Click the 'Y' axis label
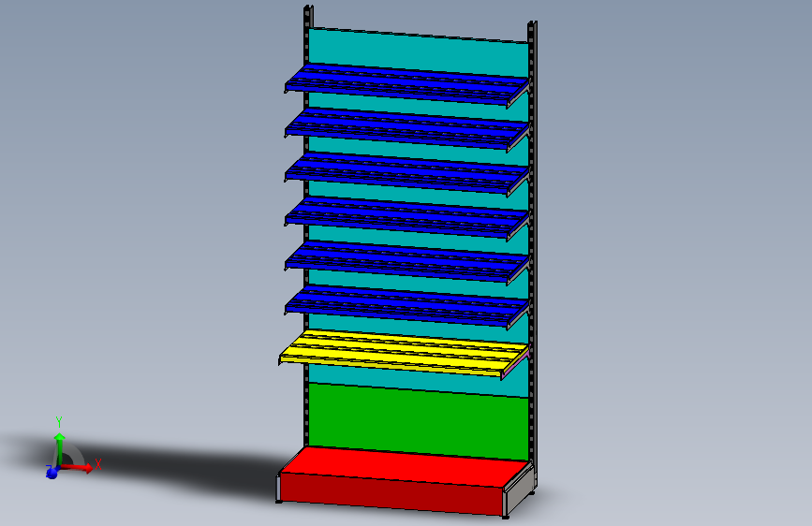The height and width of the screenshot is (526, 812). (x=58, y=422)
